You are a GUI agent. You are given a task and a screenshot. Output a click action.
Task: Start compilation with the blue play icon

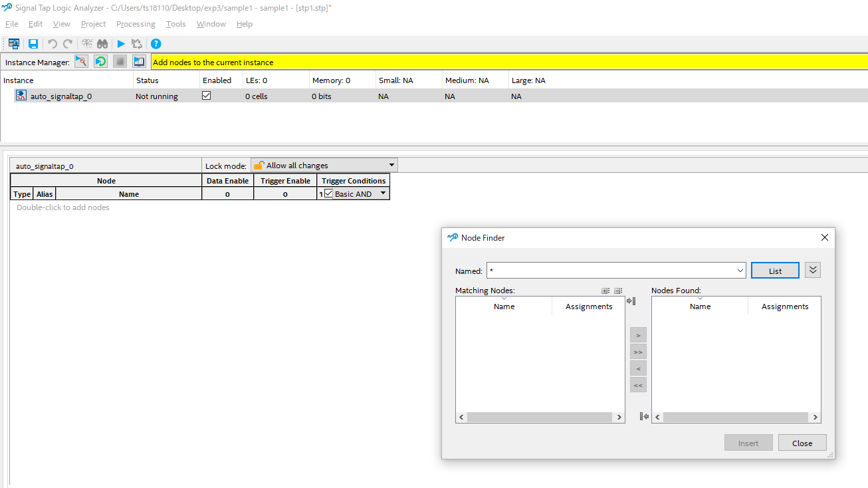[121, 44]
